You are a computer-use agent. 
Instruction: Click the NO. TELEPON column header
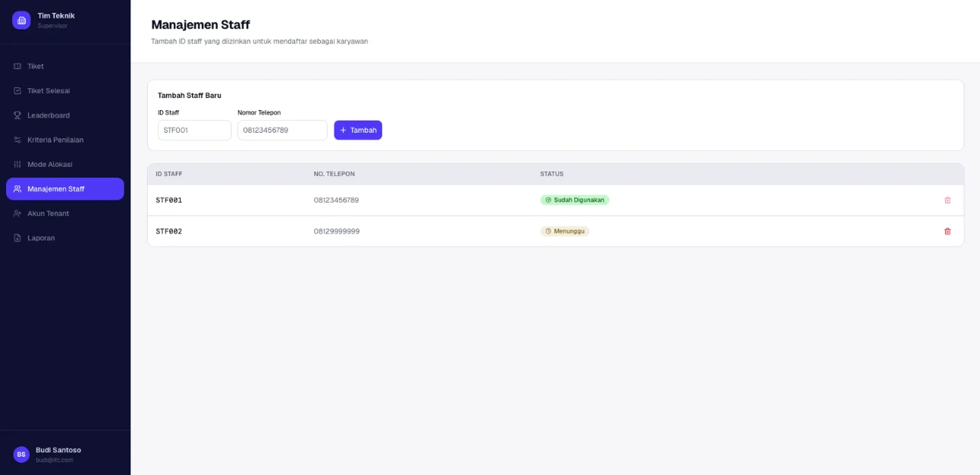[x=335, y=175]
